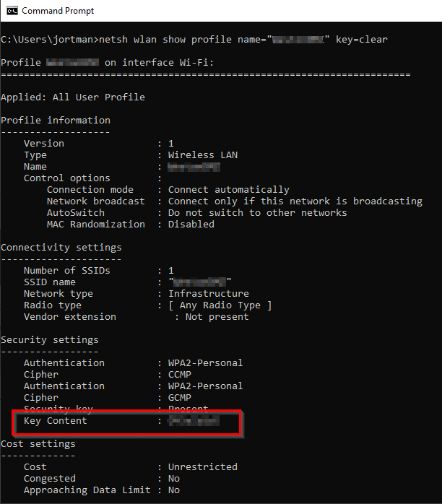This screenshot has width=442, height=504.
Task: Click the blurred Name field value
Action: pyautogui.click(x=194, y=167)
